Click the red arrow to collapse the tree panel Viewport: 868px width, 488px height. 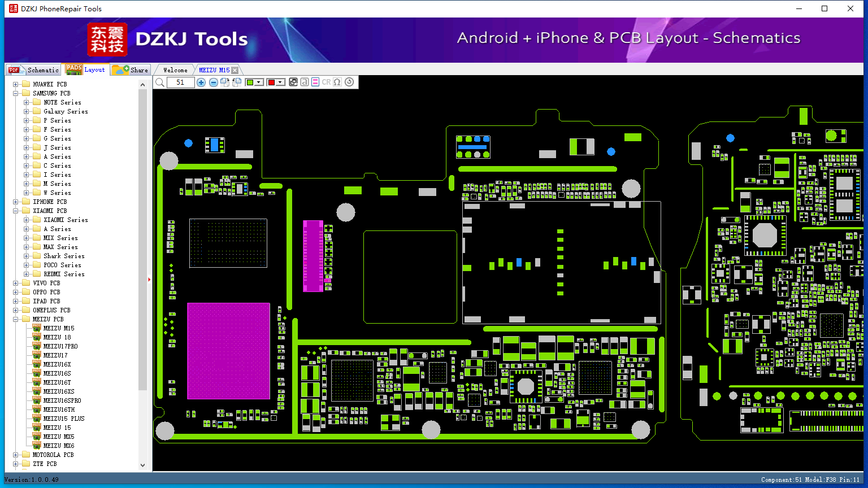click(x=149, y=279)
